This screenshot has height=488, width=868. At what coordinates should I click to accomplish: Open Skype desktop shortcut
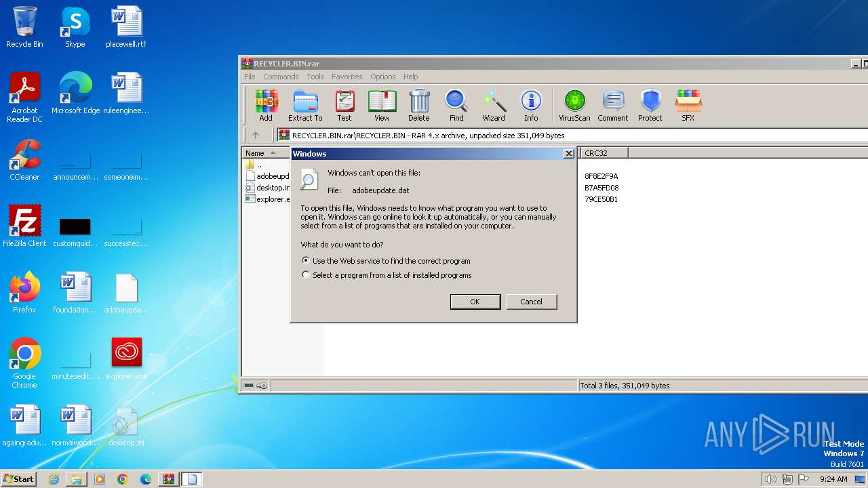click(75, 27)
